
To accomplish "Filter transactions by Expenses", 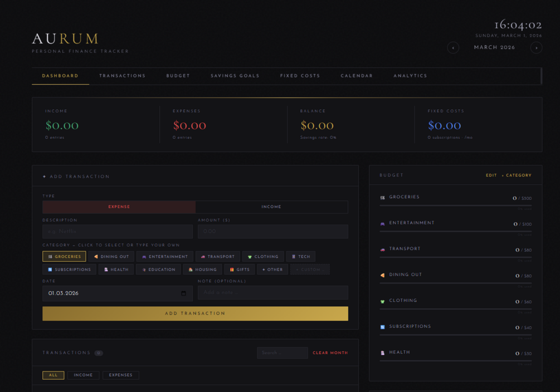I will 121,375.
